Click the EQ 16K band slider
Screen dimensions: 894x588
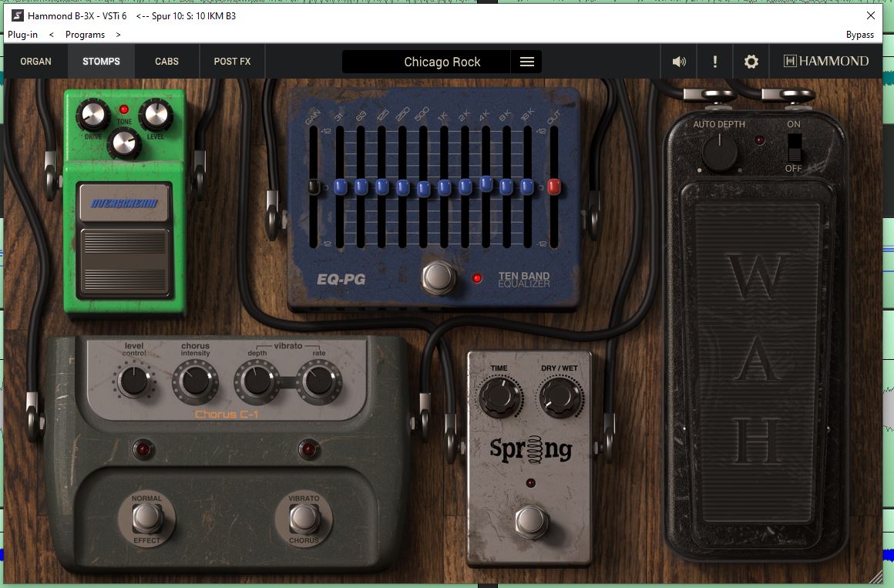click(527, 186)
